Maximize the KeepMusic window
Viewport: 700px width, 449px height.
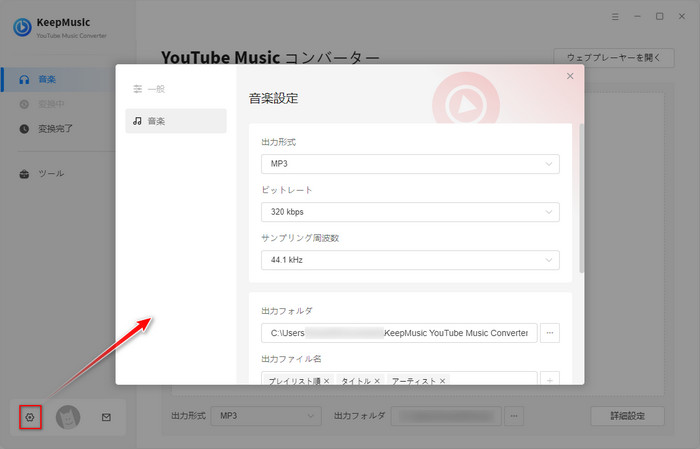pyautogui.click(x=659, y=17)
